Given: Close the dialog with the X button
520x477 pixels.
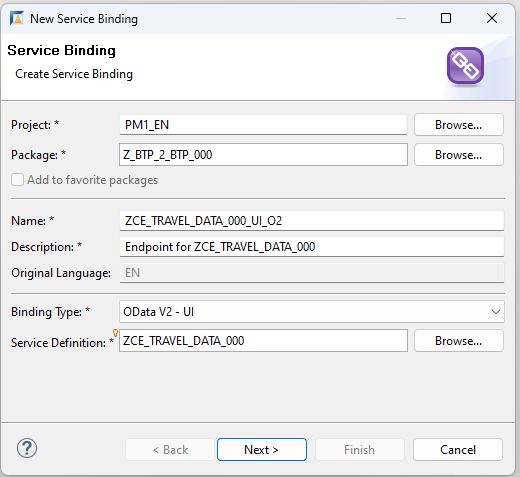Looking at the screenshot, I should click(x=492, y=18).
